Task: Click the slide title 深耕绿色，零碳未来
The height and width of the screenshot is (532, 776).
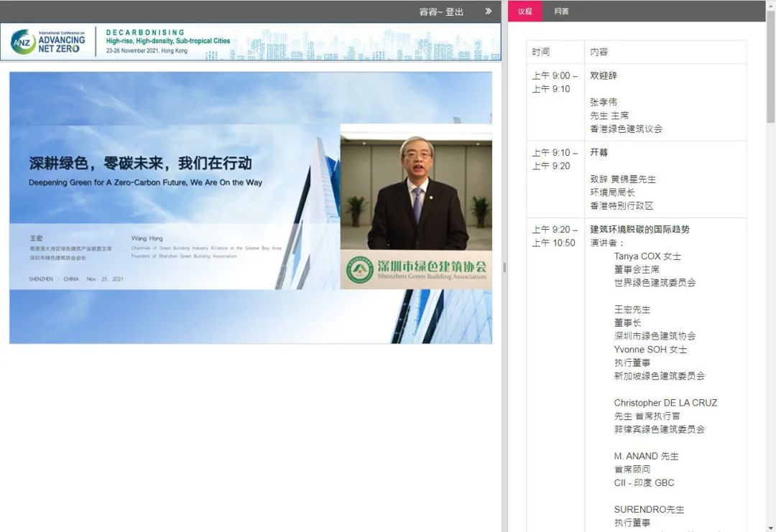Action: (x=140, y=163)
